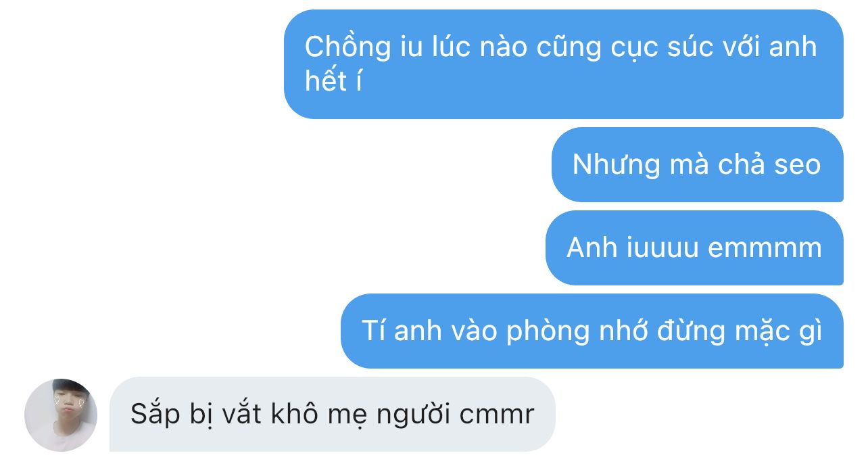Click the word "phòng" in the fourth bubble
868x468 pixels.
(547, 332)
